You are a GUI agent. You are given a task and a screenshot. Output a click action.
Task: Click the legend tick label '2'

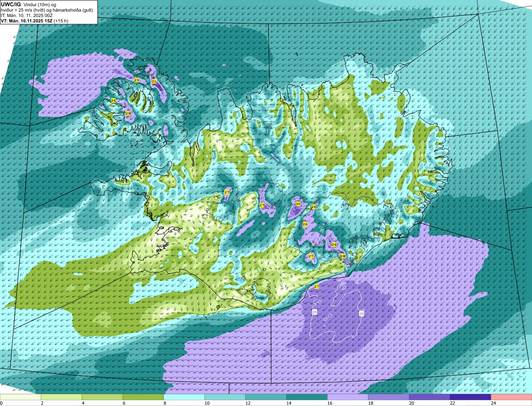tap(42, 403)
